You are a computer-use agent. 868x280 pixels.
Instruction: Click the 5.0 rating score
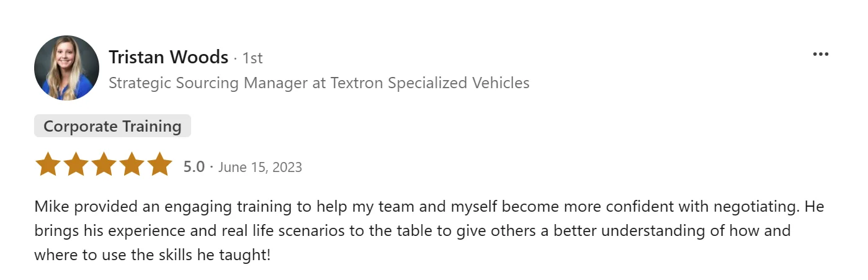(x=194, y=167)
